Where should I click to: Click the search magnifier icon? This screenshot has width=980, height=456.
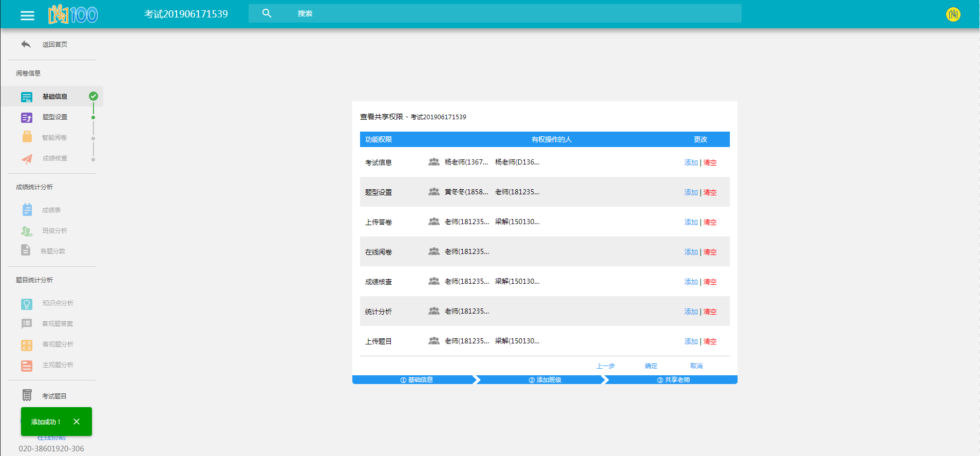[x=267, y=13]
